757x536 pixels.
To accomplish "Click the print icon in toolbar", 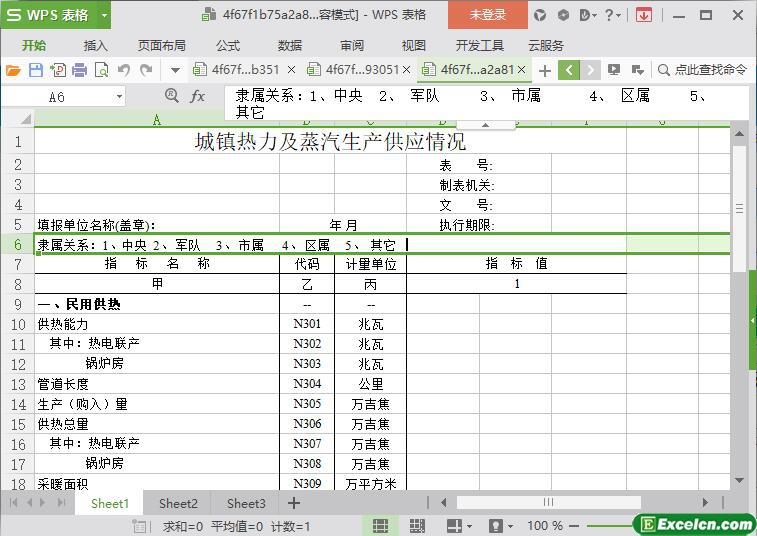I will (x=79, y=70).
